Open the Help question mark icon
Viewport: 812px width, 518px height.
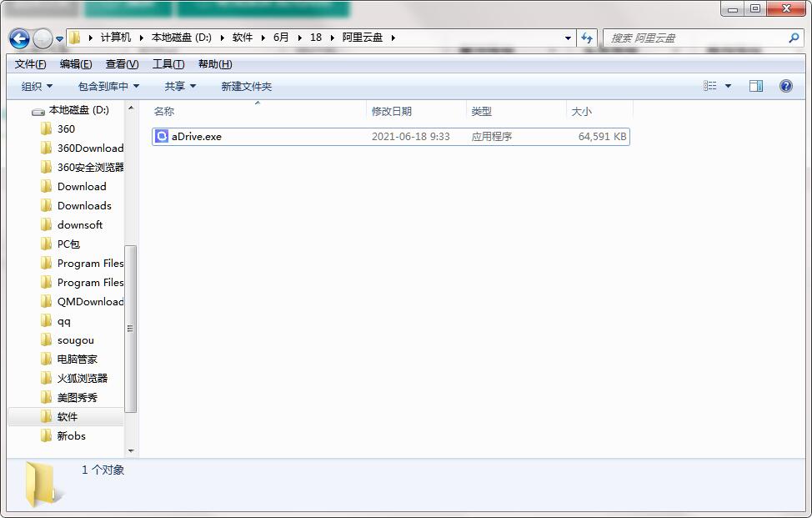[785, 86]
